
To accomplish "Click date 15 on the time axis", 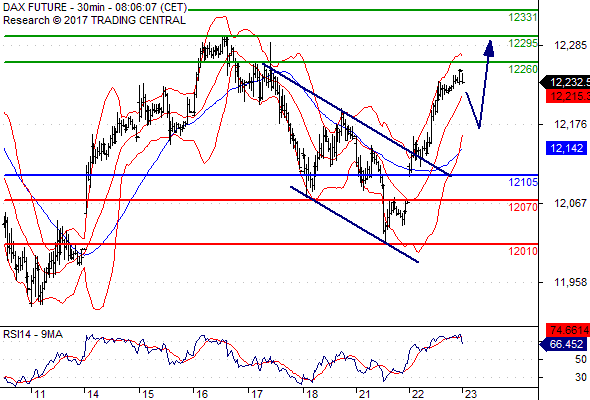I will (x=148, y=394).
